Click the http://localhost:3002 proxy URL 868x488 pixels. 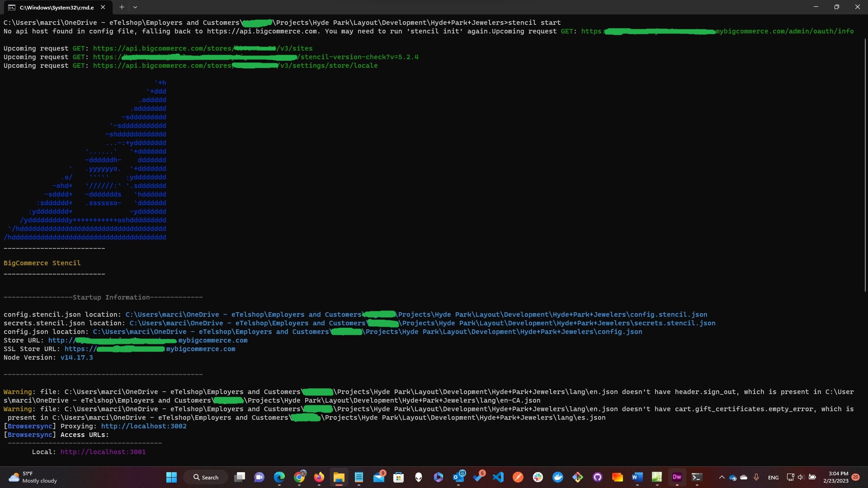pyautogui.click(x=144, y=426)
